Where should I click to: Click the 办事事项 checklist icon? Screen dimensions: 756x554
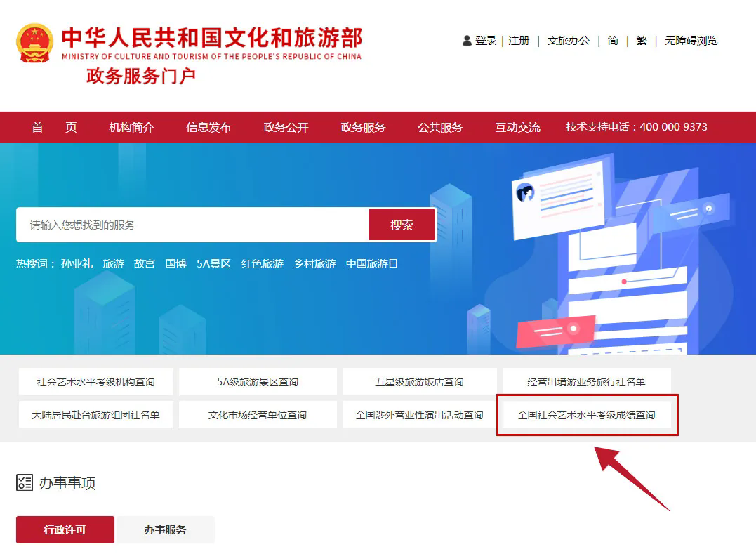click(x=24, y=482)
